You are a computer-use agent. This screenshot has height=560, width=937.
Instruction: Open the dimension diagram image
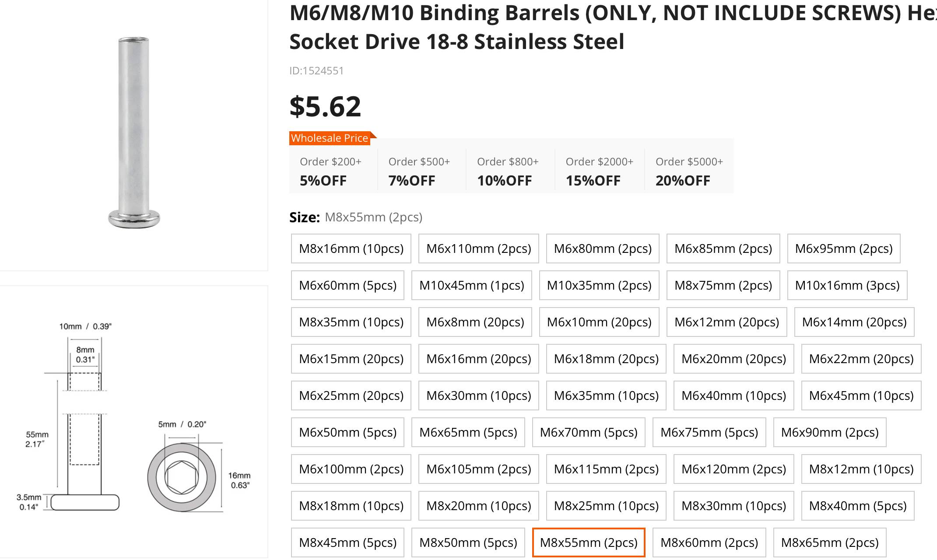[133, 422]
